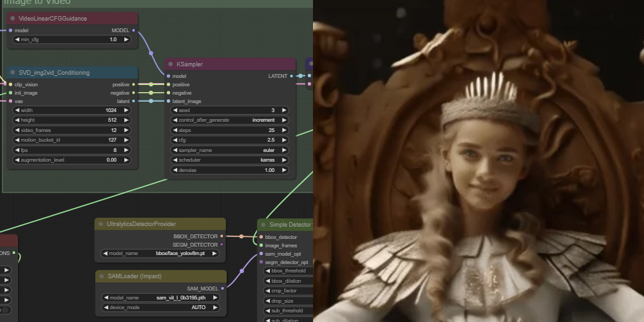This screenshot has width=644, height=322.
Task: Open the sampler_name euler dropdown
Action: click(230, 150)
